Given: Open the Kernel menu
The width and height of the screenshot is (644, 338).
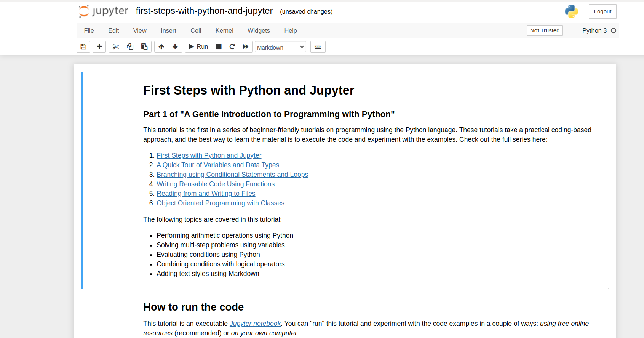Looking at the screenshot, I should pos(224,30).
